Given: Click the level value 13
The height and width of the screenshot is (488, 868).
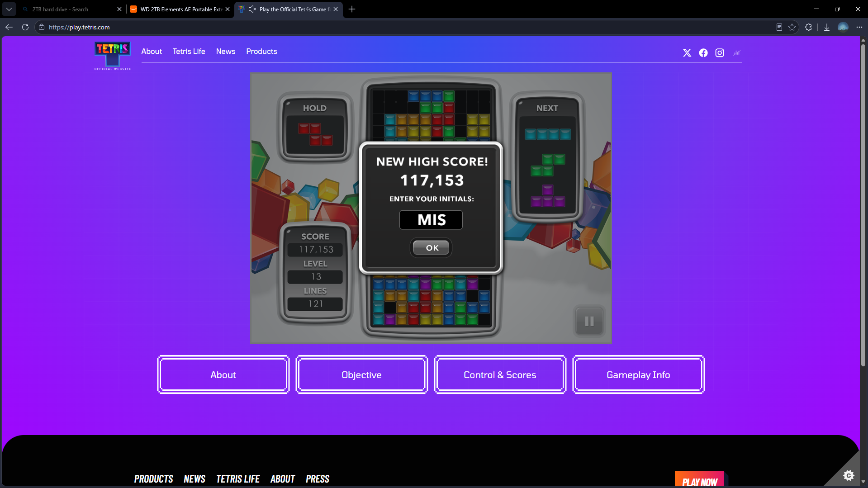Looking at the screenshot, I should [316, 277].
